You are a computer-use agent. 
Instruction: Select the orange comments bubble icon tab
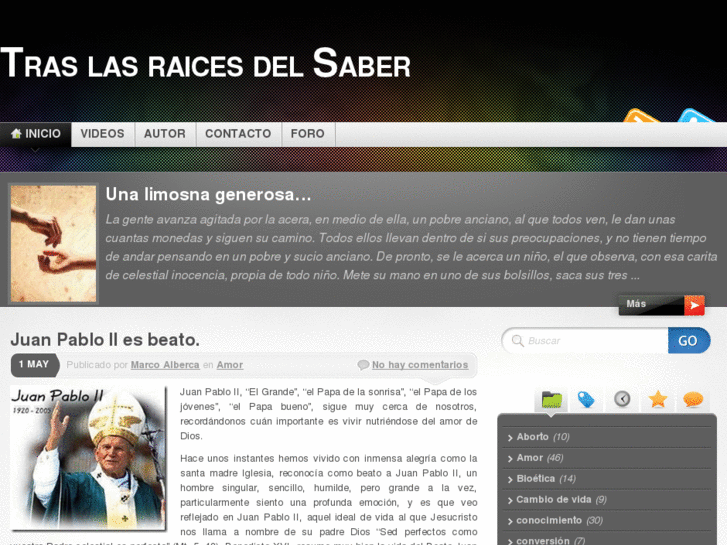(x=693, y=399)
